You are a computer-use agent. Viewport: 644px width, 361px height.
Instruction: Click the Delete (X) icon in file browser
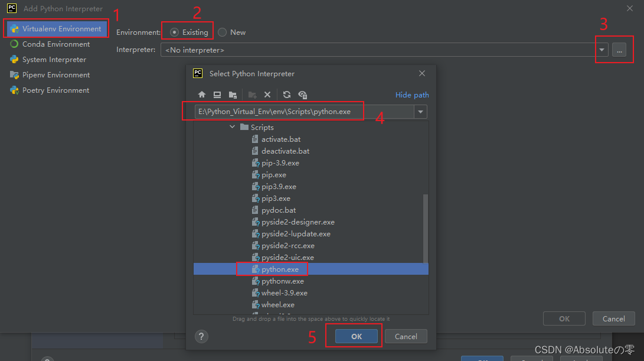click(267, 95)
